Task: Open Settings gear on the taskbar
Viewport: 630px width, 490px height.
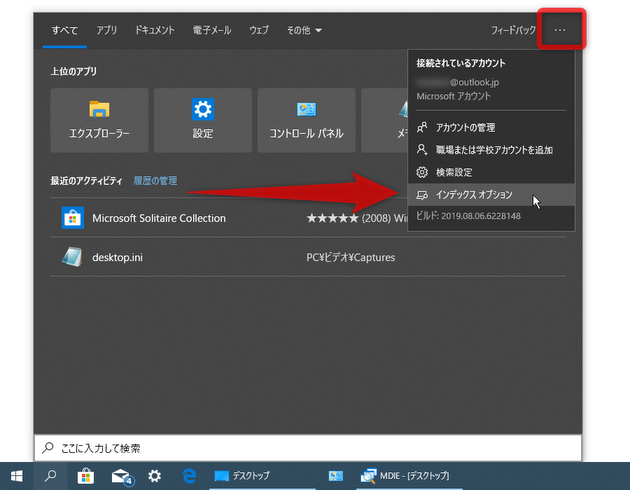Action: pyautogui.click(x=155, y=476)
